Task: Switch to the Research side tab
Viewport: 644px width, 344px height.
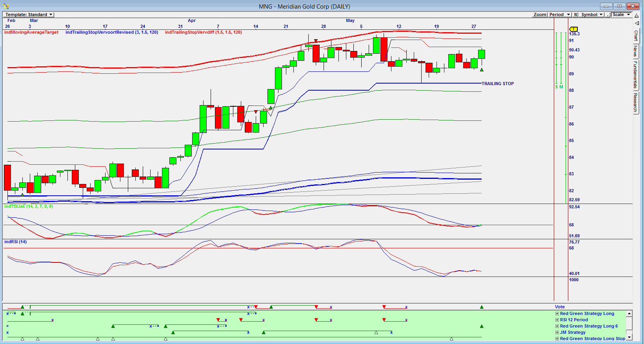Action: point(636,102)
